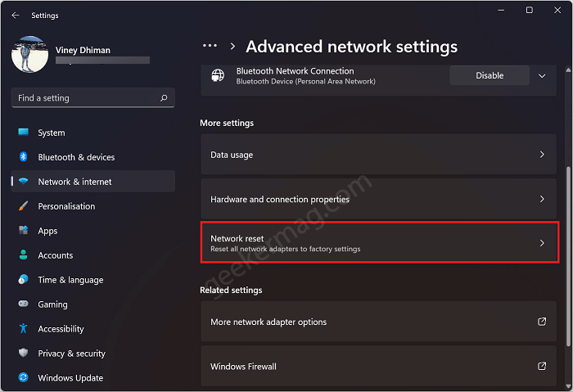Click the Bluetooth logo icon
The height and width of the screenshot is (392, 573).
click(x=24, y=157)
